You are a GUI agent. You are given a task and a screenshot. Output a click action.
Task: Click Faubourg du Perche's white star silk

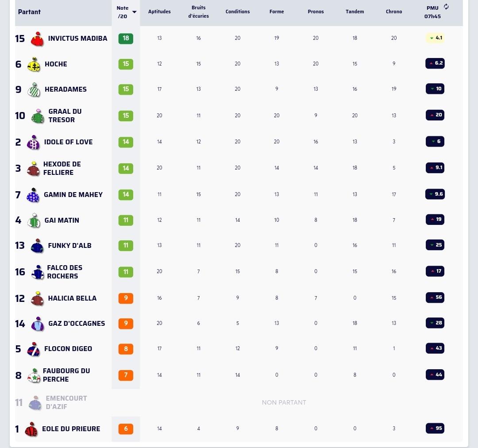(34, 375)
